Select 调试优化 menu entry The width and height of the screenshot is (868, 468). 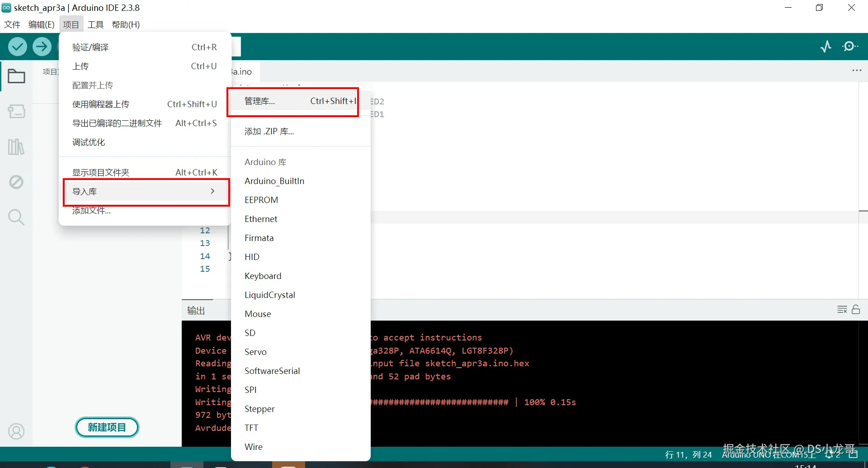pos(145,142)
